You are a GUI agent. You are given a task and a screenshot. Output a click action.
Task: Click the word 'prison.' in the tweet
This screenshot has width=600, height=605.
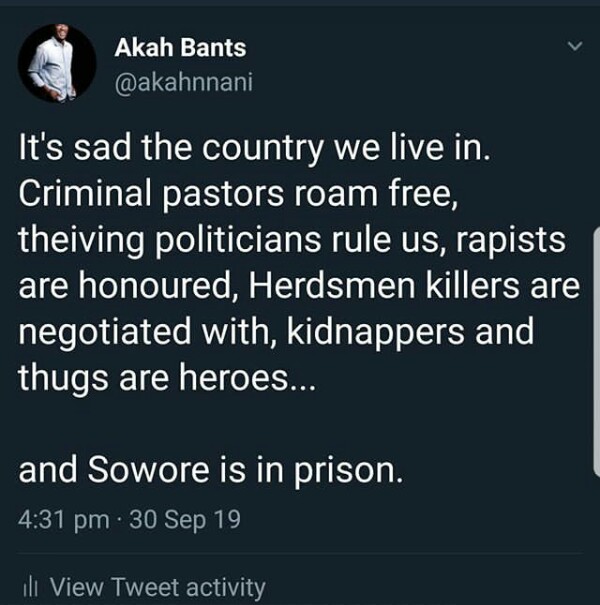point(350,472)
